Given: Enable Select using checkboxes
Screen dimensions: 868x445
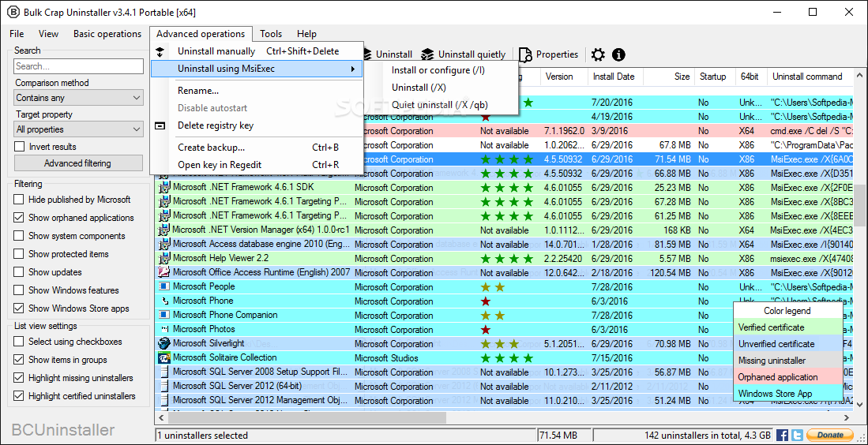Looking at the screenshot, I should [x=19, y=342].
